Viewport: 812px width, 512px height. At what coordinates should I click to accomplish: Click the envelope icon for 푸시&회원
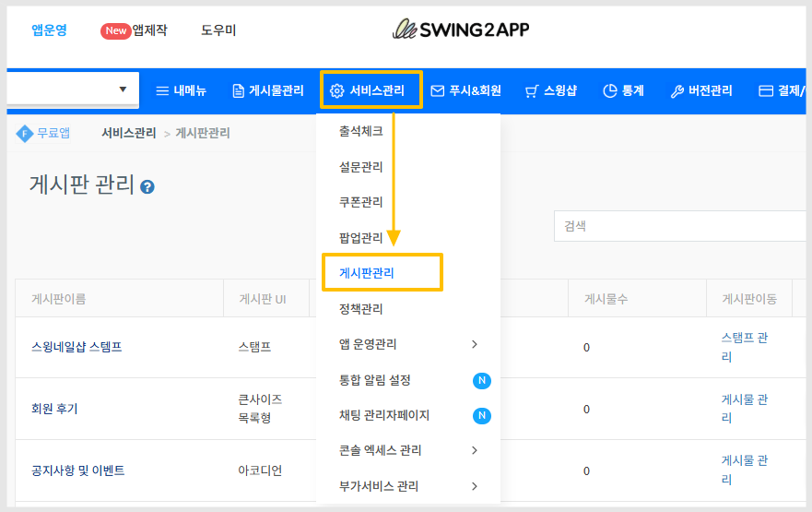click(x=437, y=91)
